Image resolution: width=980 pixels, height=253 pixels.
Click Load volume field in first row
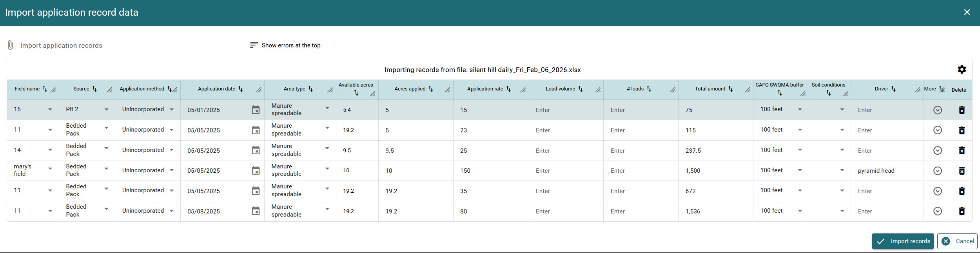click(566, 110)
